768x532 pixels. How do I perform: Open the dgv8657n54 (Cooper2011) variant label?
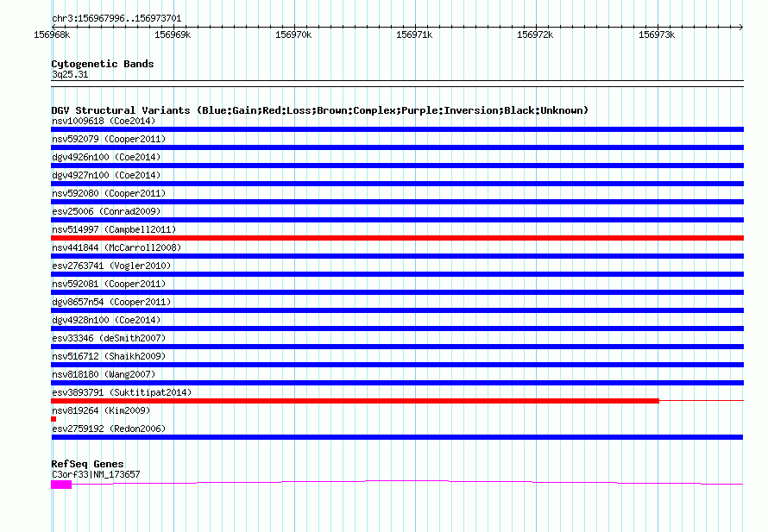(111, 302)
